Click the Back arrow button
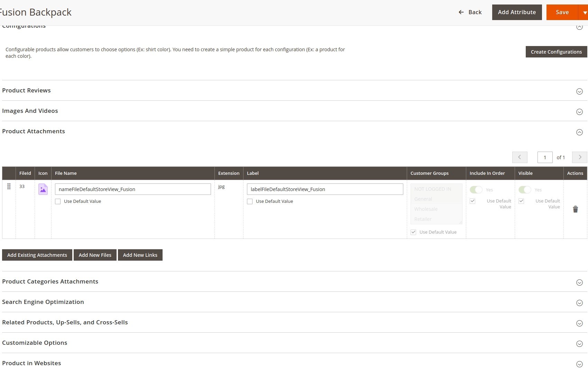 coord(470,12)
